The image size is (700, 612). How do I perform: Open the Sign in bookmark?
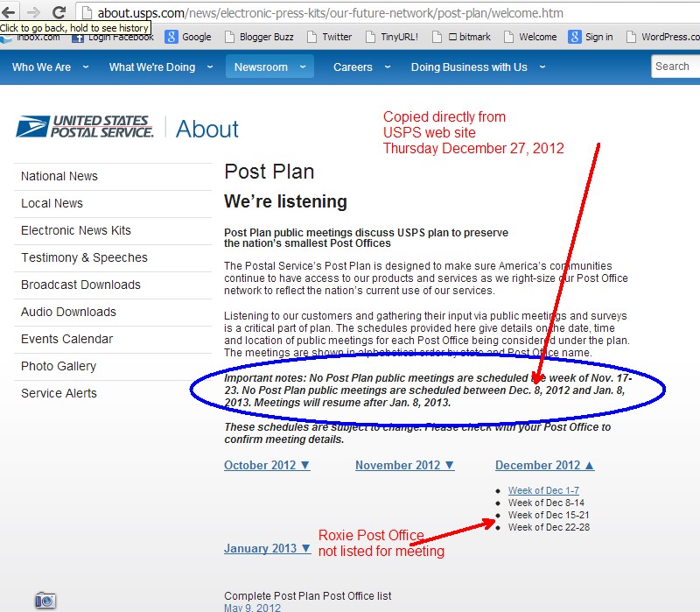coord(599,37)
